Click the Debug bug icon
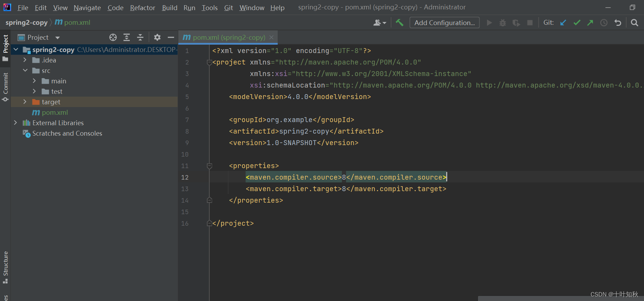644x301 pixels. coord(502,23)
